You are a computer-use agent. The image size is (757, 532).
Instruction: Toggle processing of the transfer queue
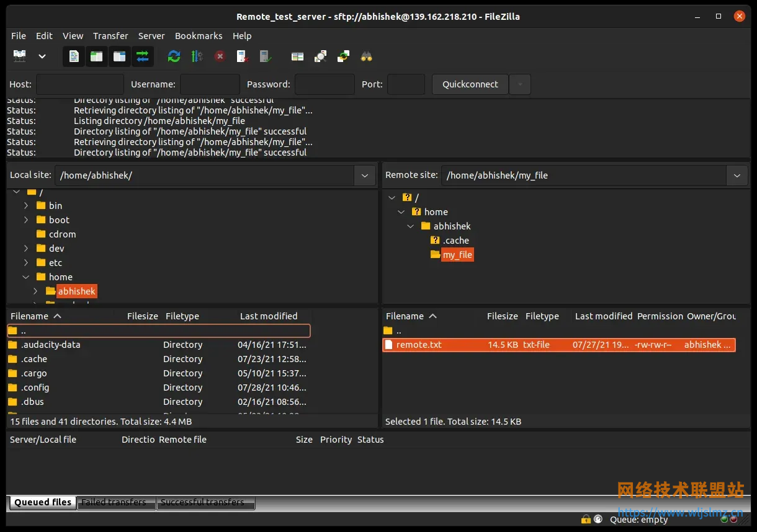pos(197,56)
